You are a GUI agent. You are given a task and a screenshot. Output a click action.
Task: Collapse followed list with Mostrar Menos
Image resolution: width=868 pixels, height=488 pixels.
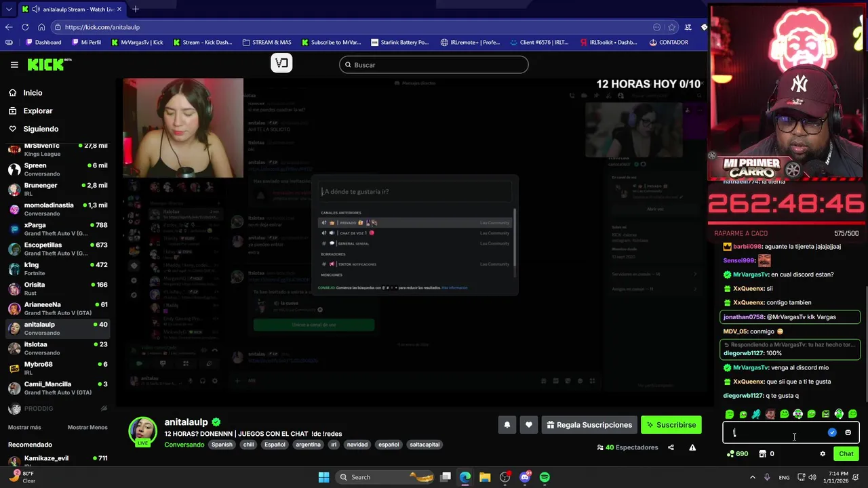click(87, 428)
